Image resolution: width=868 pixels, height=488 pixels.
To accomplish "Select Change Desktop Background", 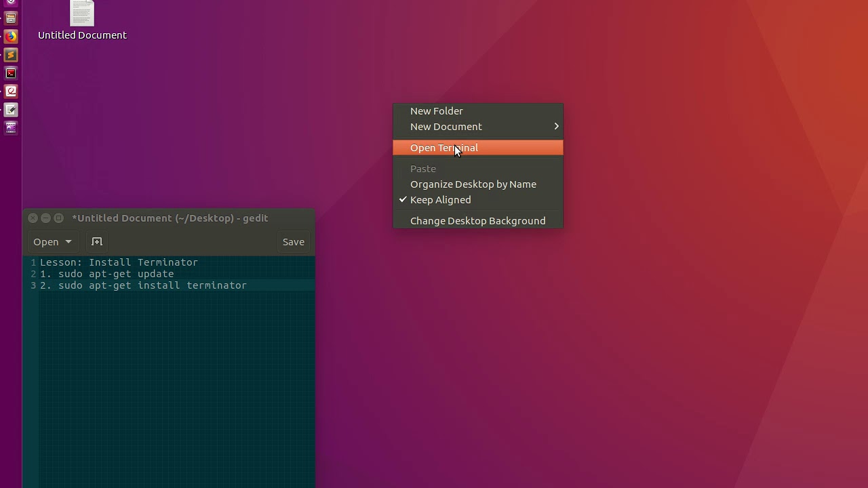I will (478, 221).
